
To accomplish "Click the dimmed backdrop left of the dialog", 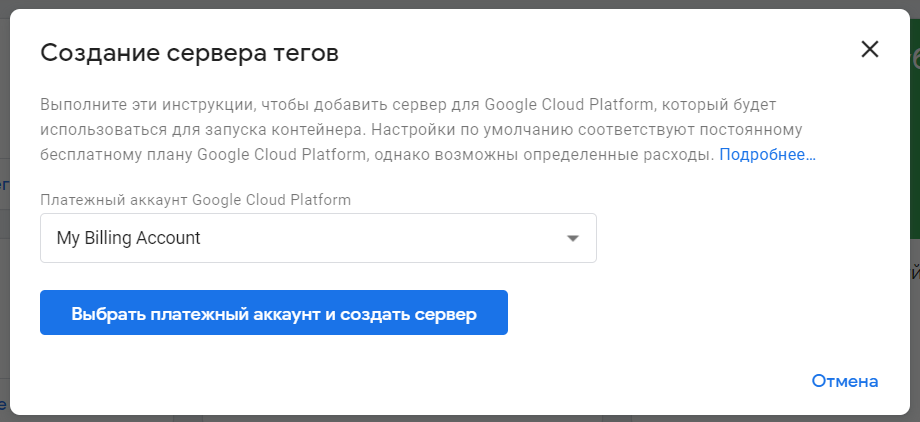I will pyautogui.click(x=4, y=300).
